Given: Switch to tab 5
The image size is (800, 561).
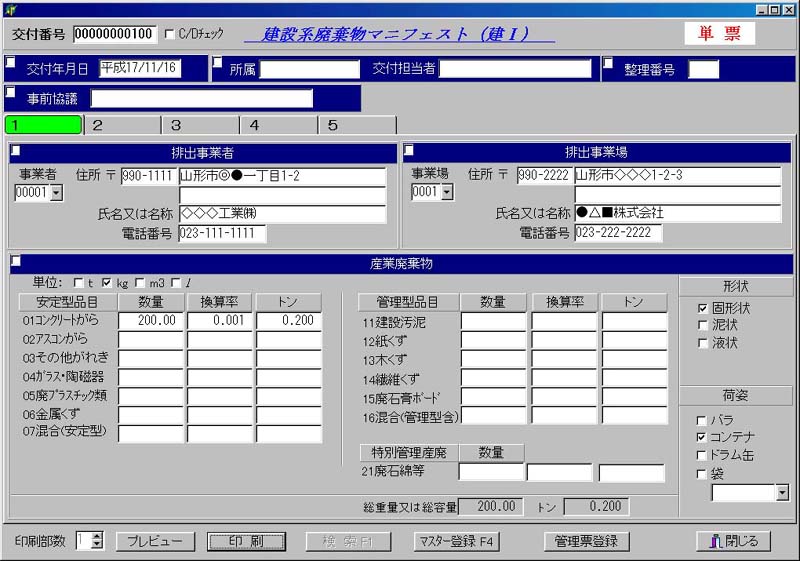Looking at the screenshot, I should (358, 125).
